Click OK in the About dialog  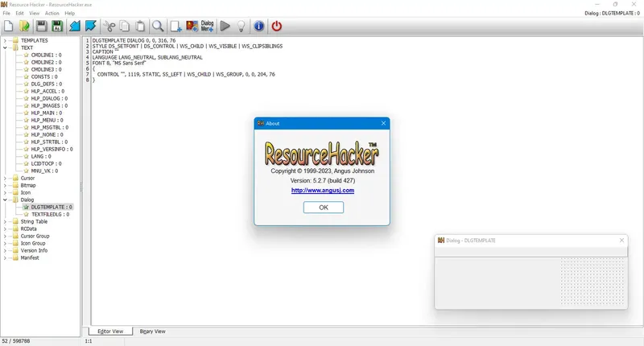point(324,208)
